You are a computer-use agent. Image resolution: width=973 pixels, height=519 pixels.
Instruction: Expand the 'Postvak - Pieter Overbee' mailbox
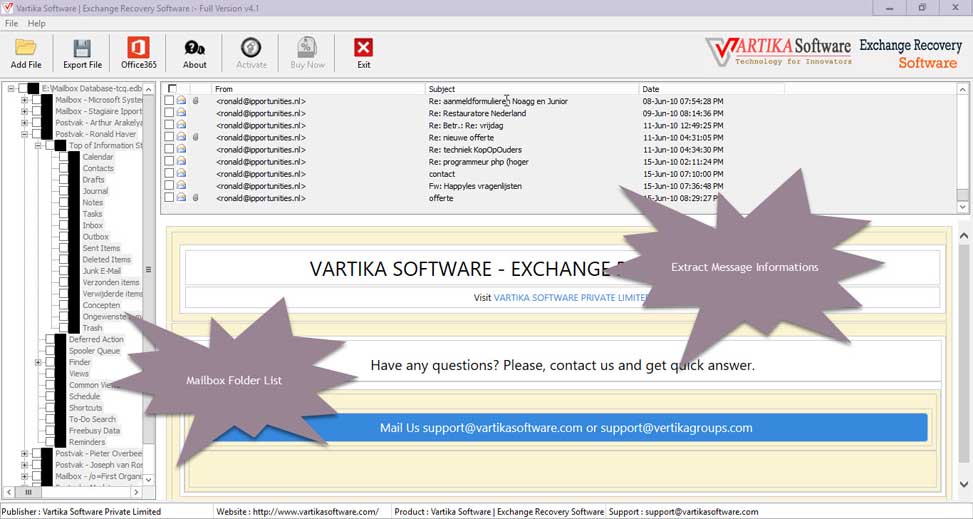tap(24, 453)
